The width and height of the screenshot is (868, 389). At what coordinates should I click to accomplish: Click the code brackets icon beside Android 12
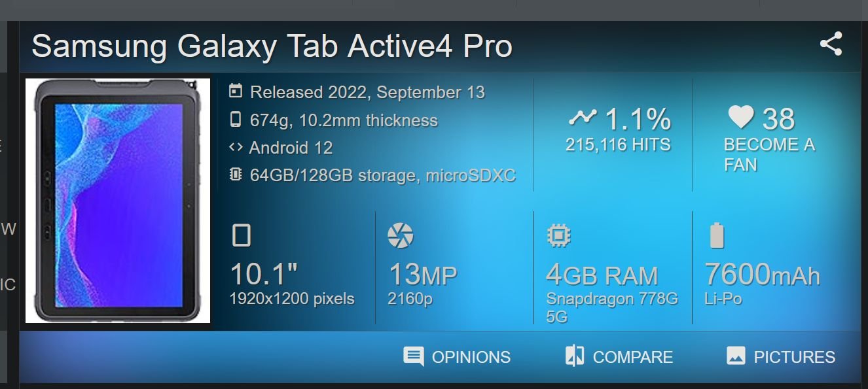click(236, 147)
